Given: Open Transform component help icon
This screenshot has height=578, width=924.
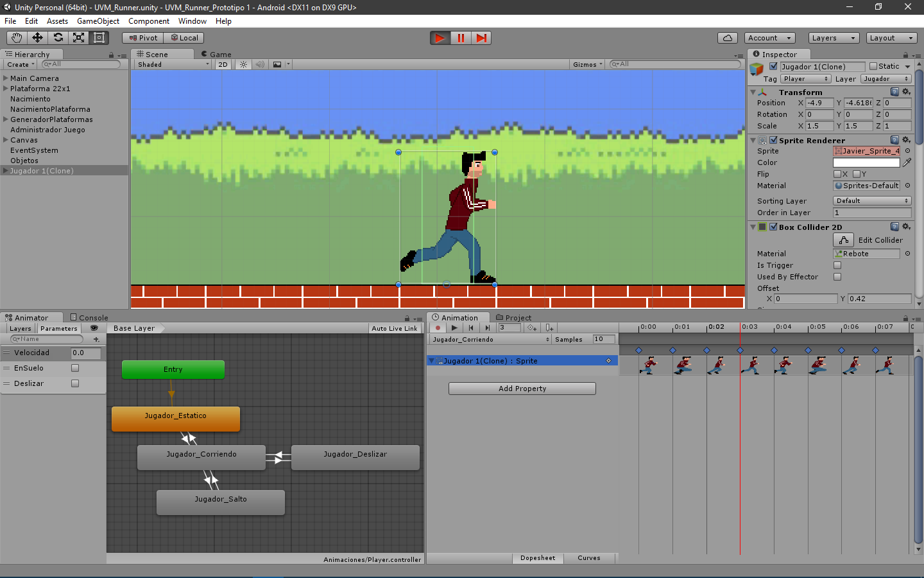Looking at the screenshot, I should click(894, 92).
